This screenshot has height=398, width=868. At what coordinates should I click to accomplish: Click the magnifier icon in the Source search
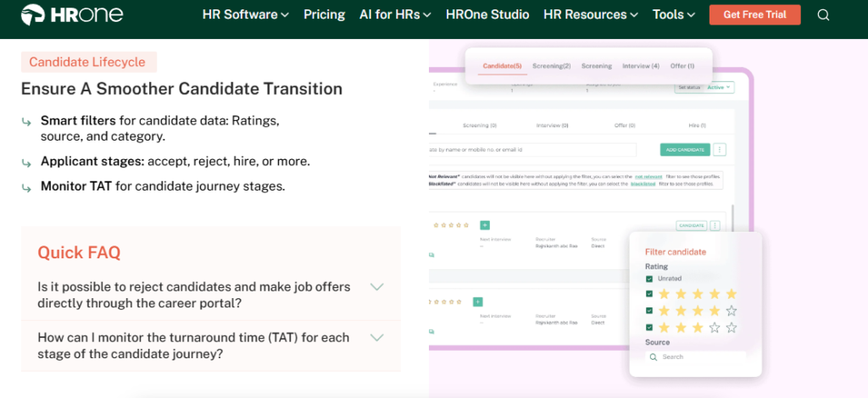(654, 357)
